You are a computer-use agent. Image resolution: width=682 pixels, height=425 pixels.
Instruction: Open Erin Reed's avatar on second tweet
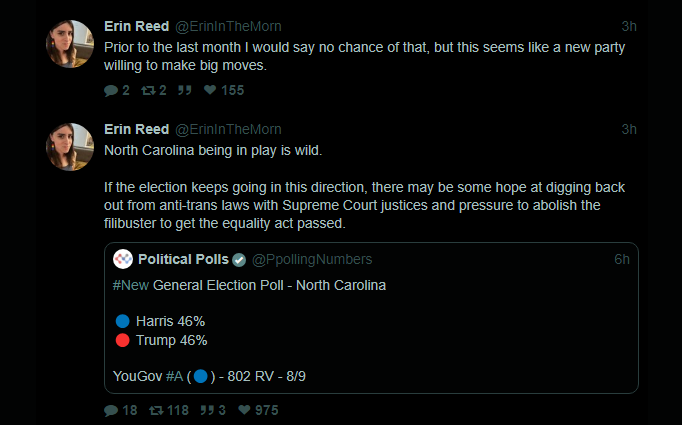[71, 146]
